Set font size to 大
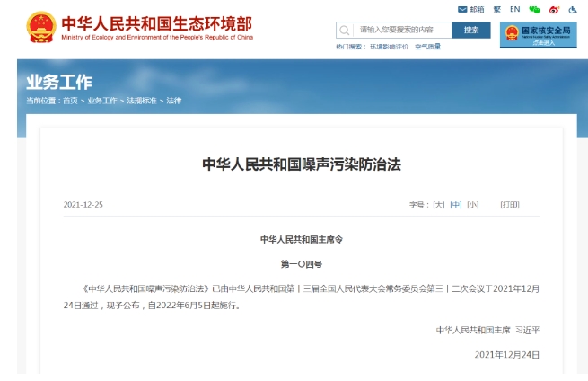Viewport: 588px width, 381px height. click(439, 205)
